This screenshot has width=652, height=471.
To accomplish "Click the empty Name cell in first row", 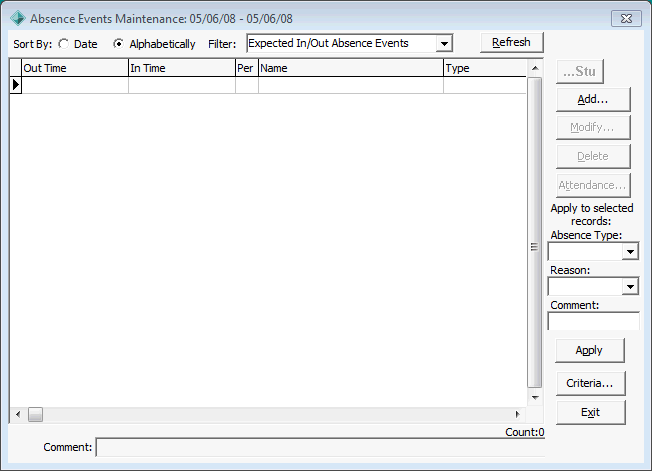I will pos(351,85).
